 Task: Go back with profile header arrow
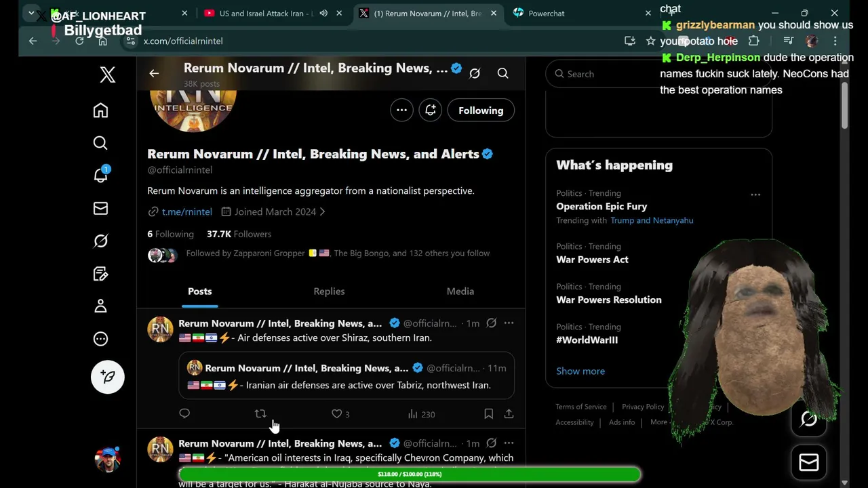point(154,73)
